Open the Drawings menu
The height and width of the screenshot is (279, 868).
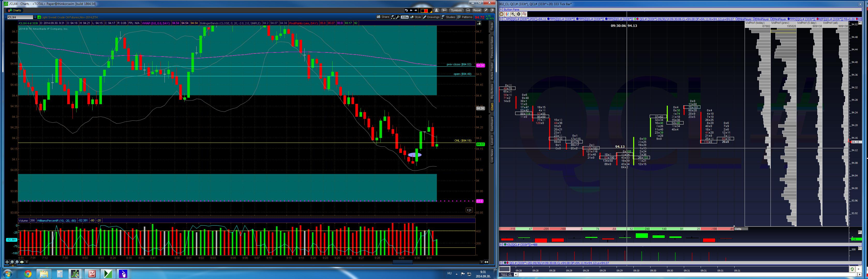tap(431, 17)
